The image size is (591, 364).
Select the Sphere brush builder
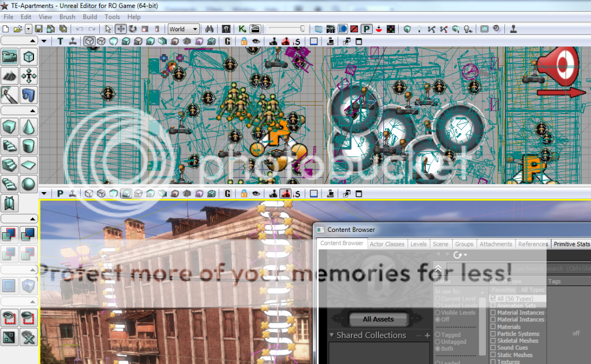click(28, 185)
